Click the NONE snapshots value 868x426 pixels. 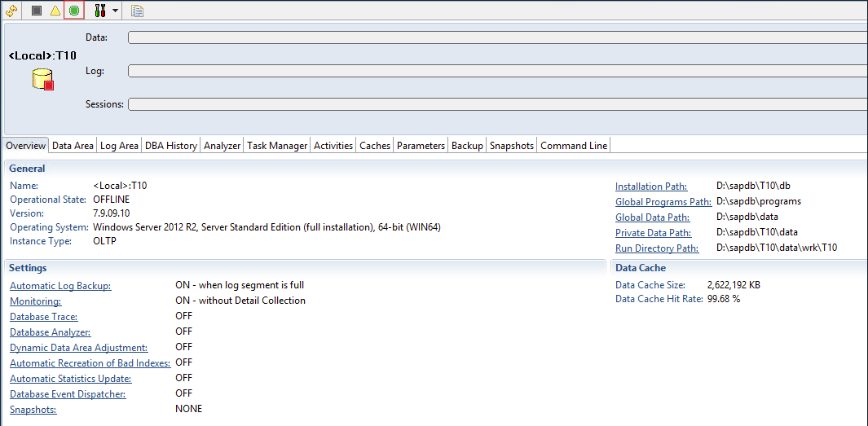[x=189, y=409]
